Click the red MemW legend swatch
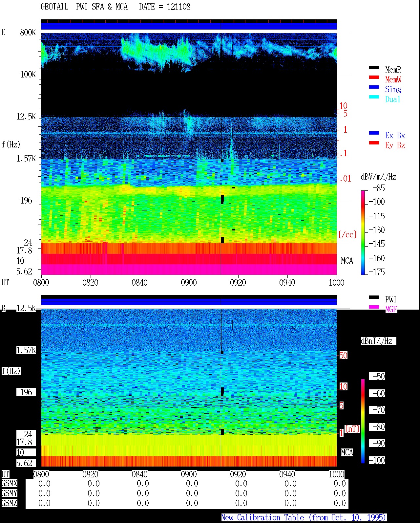Image resolution: width=420 pixels, height=523 pixels. click(374, 77)
